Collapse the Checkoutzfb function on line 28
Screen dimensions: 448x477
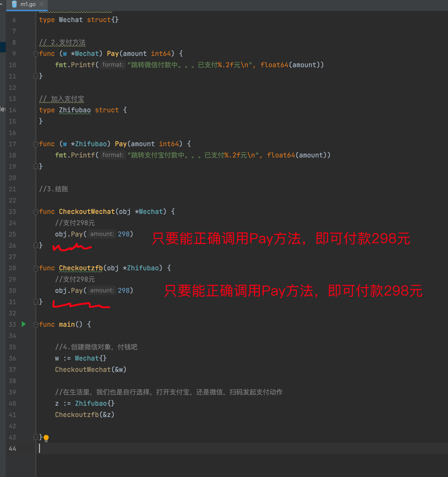coord(36,268)
